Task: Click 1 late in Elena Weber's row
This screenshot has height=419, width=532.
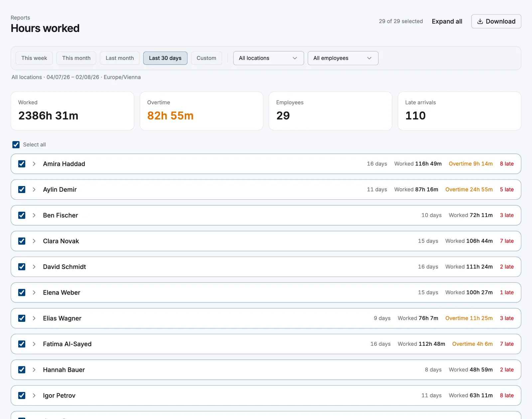Action: 507,293
